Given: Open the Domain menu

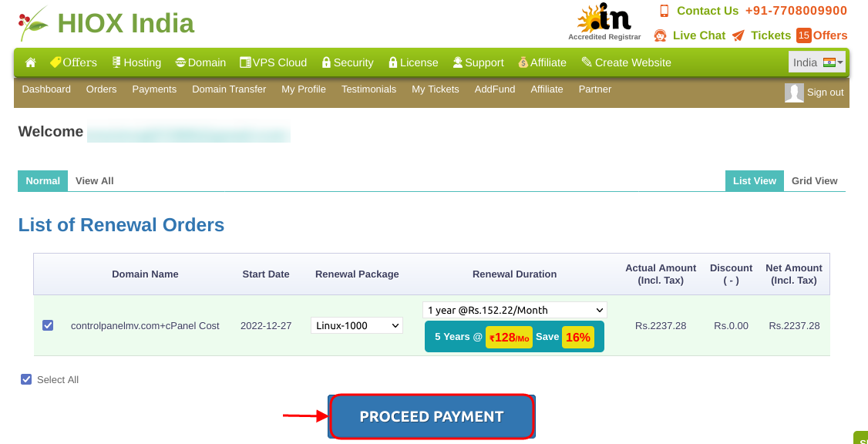Looking at the screenshot, I should (x=200, y=62).
